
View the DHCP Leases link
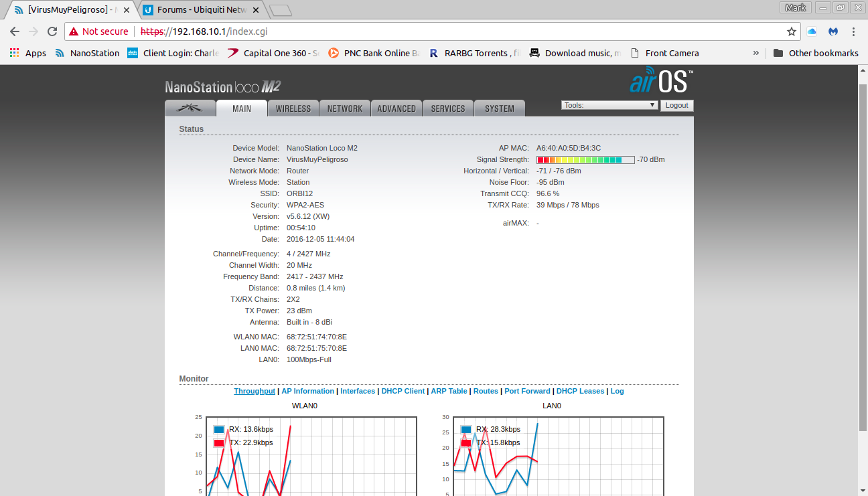point(580,391)
